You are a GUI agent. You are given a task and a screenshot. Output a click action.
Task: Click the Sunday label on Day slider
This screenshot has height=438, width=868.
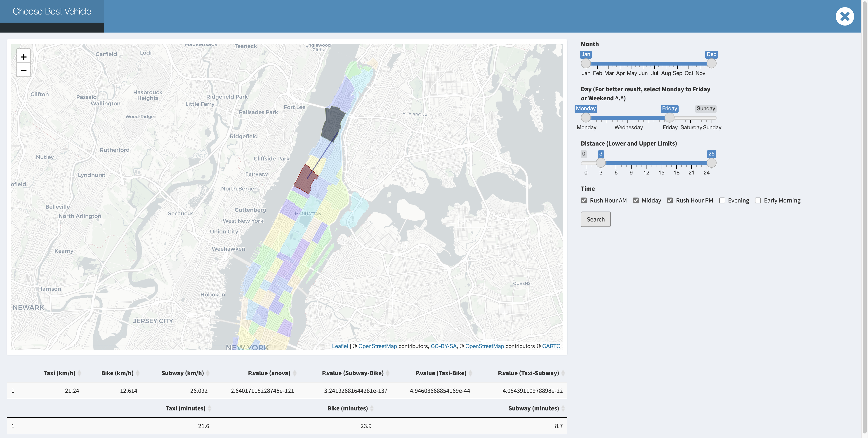tap(712, 127)
